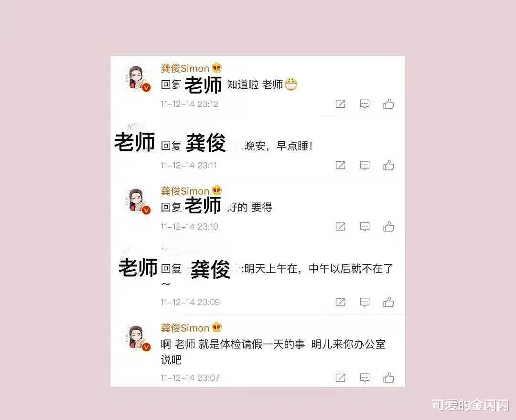The height and width of the screenshot is (420, 516).
Task: Repost the 23:12 comment via share icon
Action: tap(340, 104)
